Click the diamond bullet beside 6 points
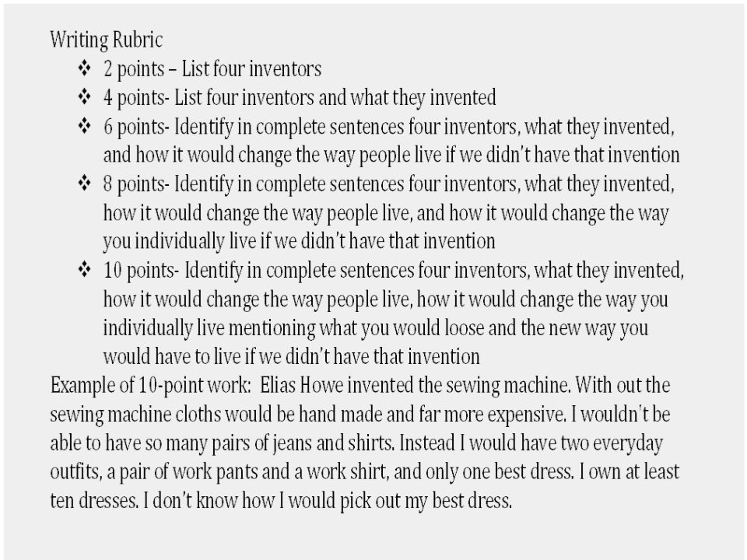The width and height of the screenshot is (747, 560). (x=84, y=127)
